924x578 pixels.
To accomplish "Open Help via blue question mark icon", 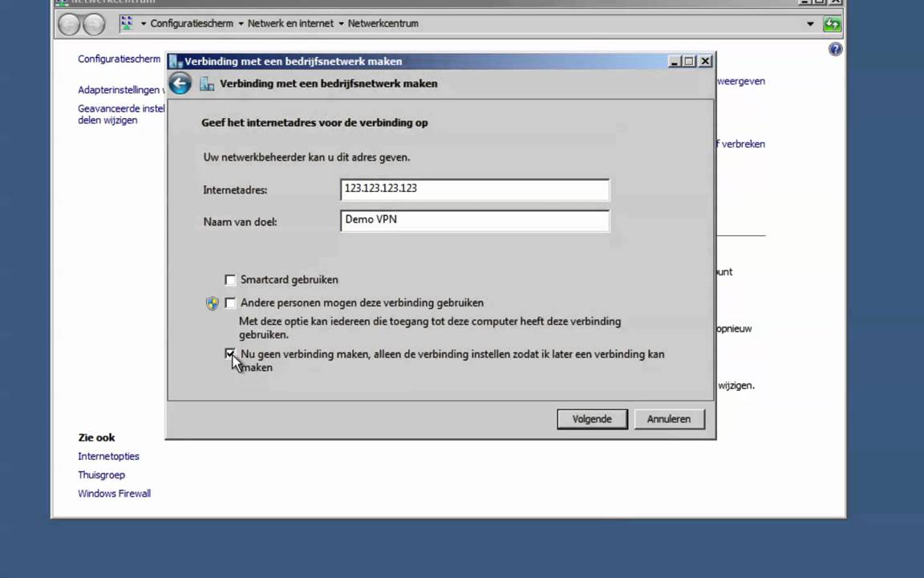I will [835, 49].
